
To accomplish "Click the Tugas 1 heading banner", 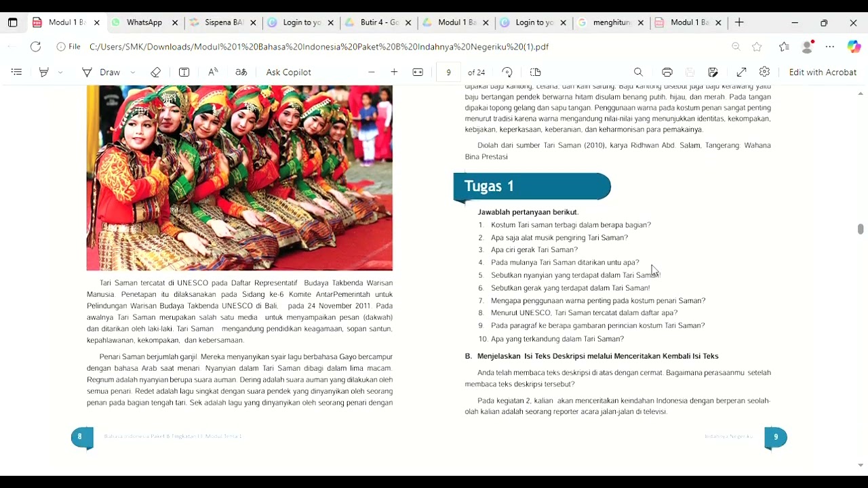I will point(532,187).
